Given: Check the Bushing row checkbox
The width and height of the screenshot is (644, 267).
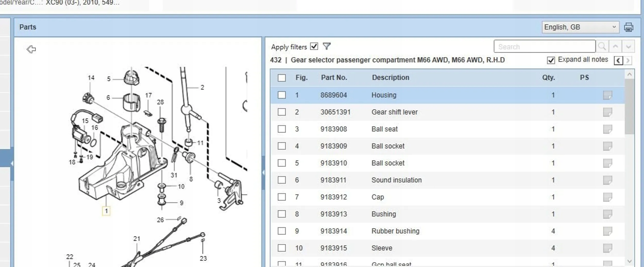Looking at the screenshot, I should click(x=282, y=214).
